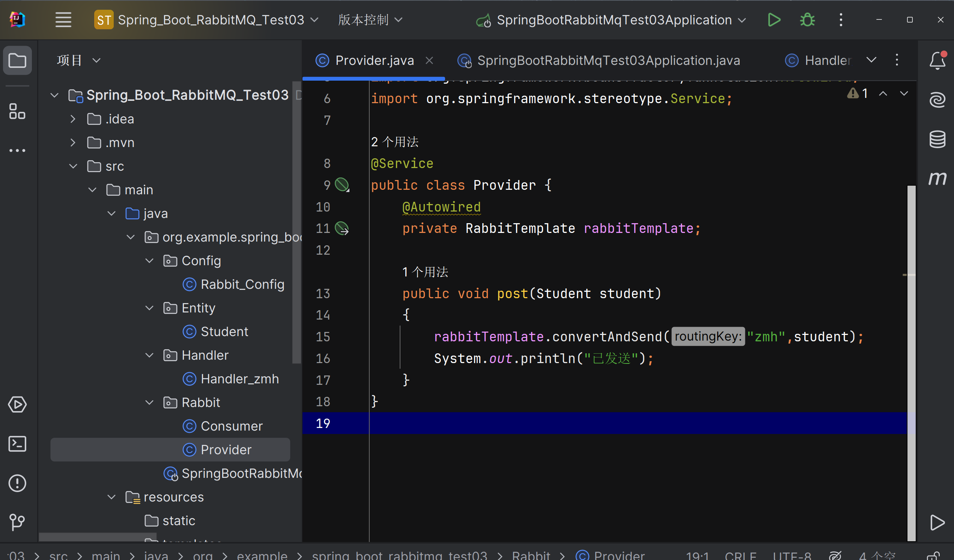
Task: Open the Notifications bell panel
Action: [937, 60]
